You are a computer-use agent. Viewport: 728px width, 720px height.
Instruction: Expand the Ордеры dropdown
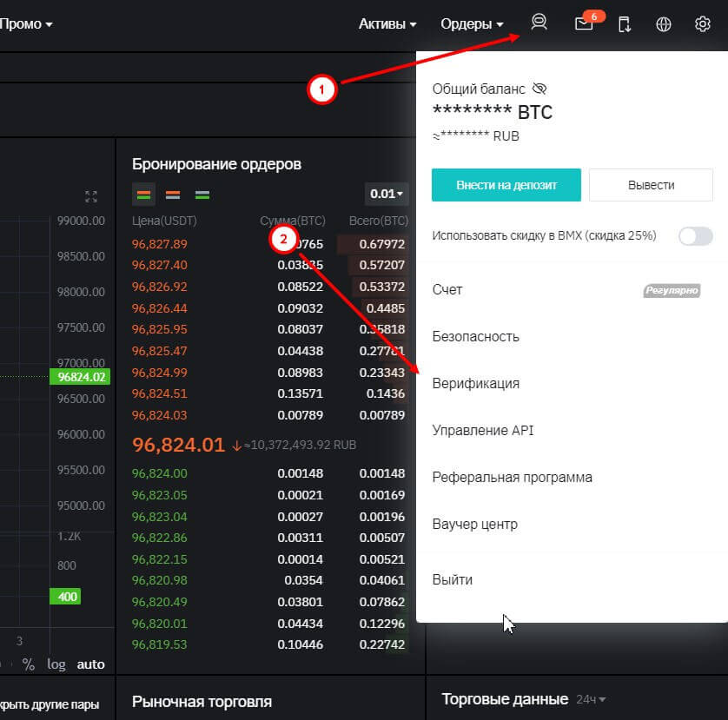[x=472, y=24]
